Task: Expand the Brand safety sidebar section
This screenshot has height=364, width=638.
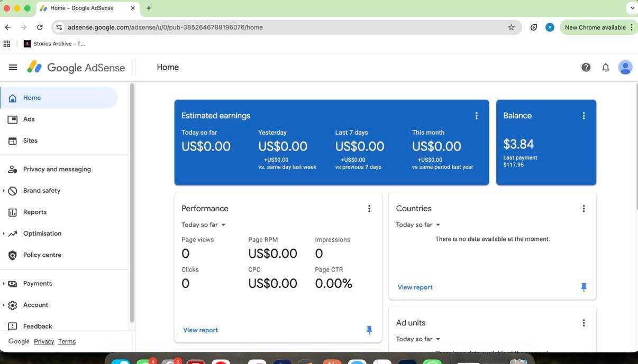Action: point(4,191)
